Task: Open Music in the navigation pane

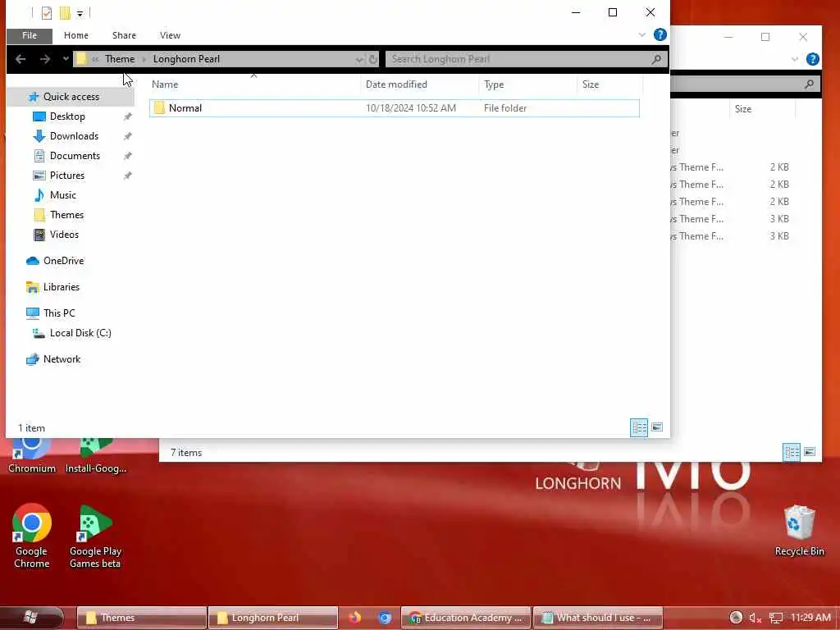Action: pos(62,195)
